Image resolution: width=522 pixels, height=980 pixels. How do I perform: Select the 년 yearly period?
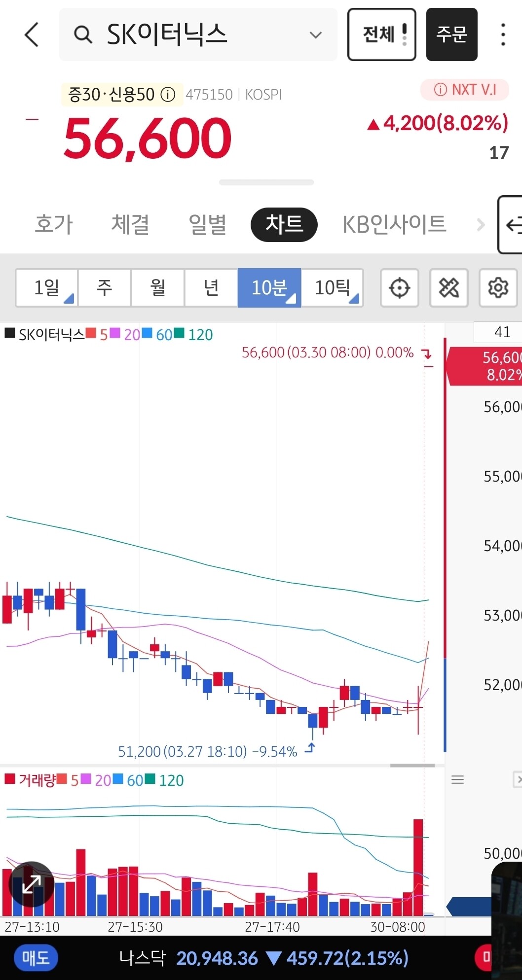point(211,287)
